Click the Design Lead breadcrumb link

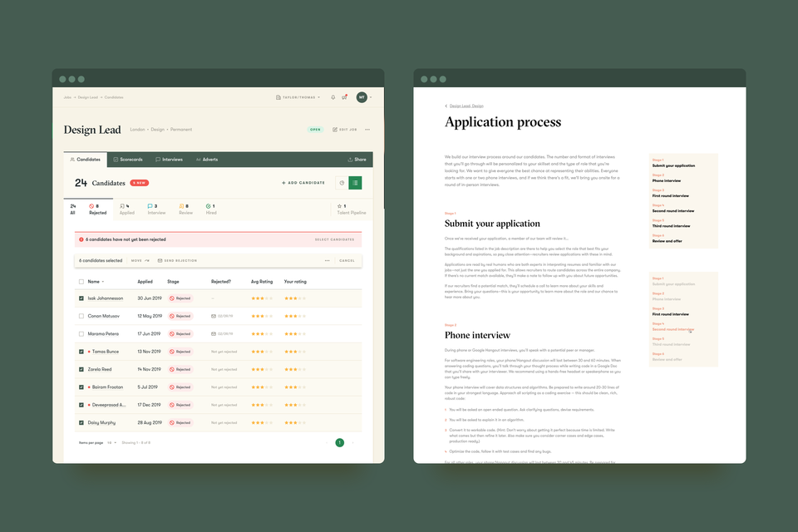point(87,97)
